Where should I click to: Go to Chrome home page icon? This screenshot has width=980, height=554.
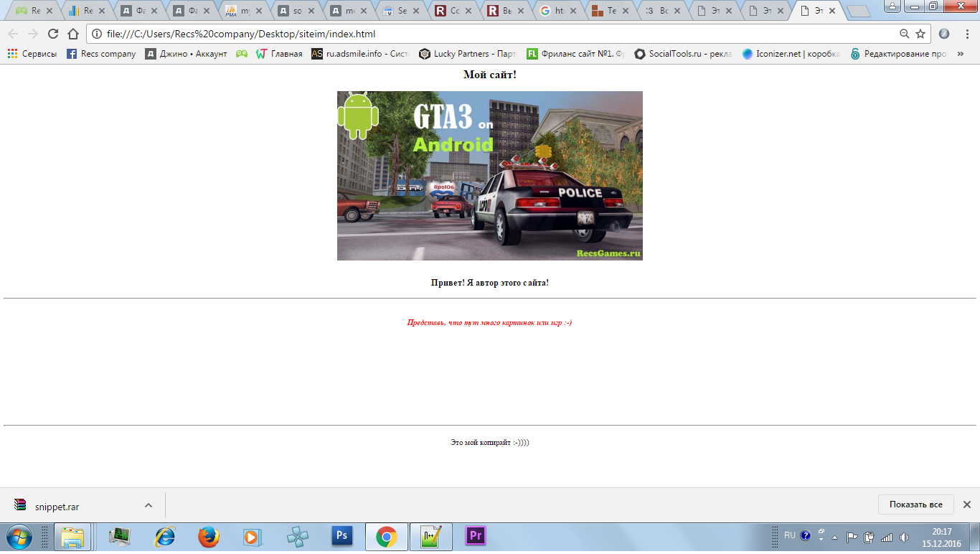(73, 34)
